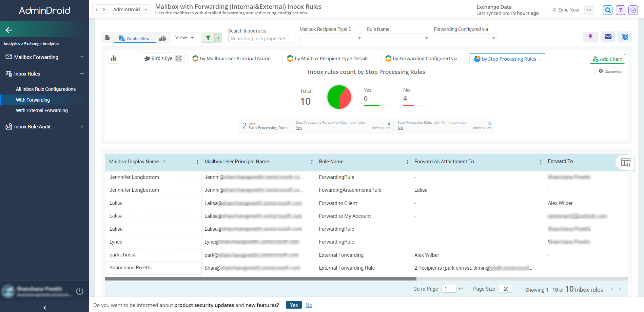Viewport: 644px width, 312px height.
Task: Click the Add Chart button
Action: tap(607, 59)
